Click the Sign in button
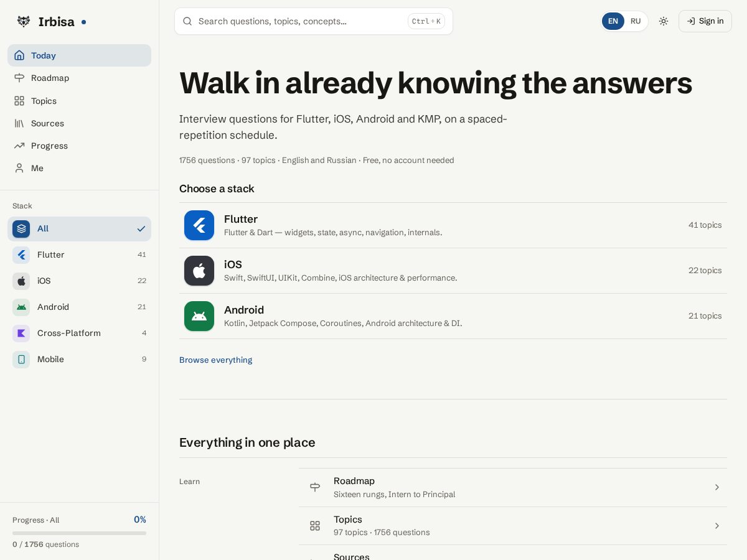Image resolution: width=747 pixels, height=560 pixels. [x=705, y=21]
